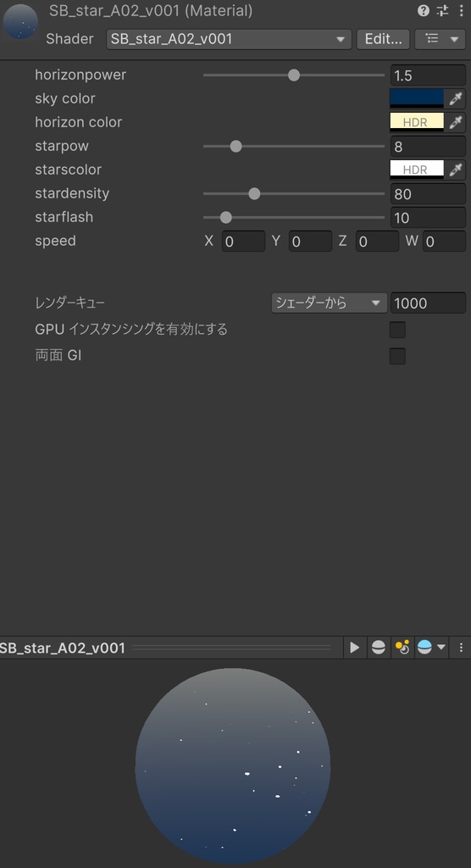
Task: Open the material help reference icon
Action: 424,10
